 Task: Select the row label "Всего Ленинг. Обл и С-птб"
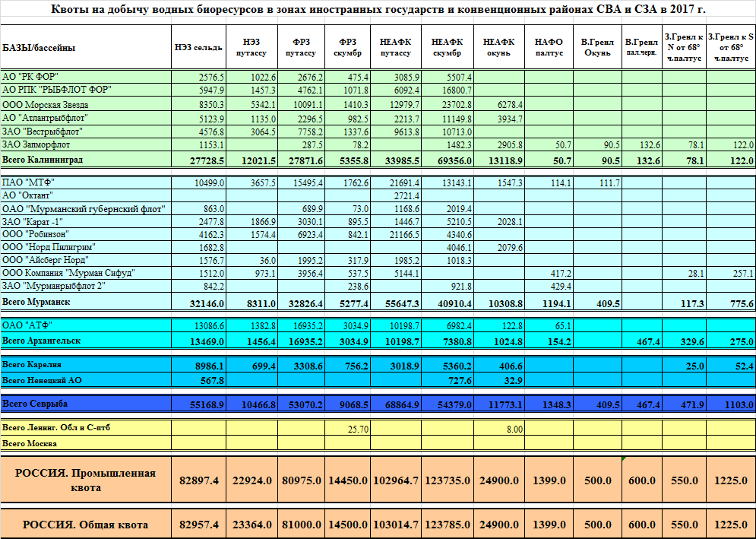(x=86, y=428)
